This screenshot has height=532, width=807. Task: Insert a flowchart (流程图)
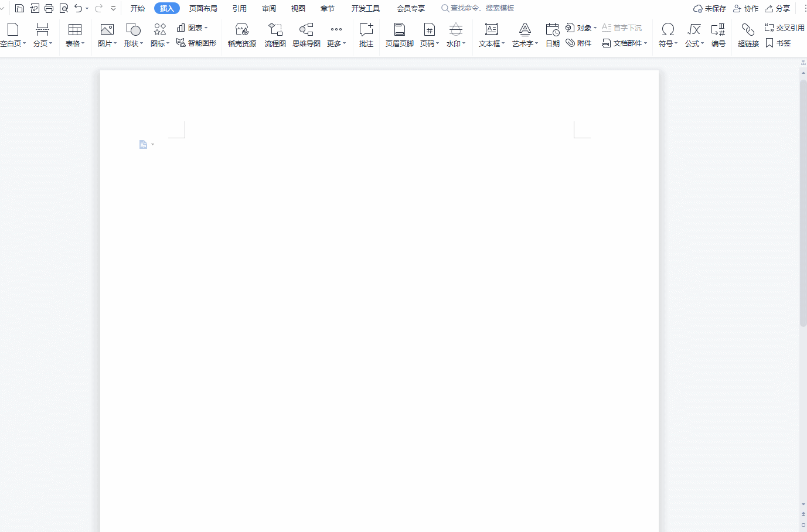tap(275, 35)
